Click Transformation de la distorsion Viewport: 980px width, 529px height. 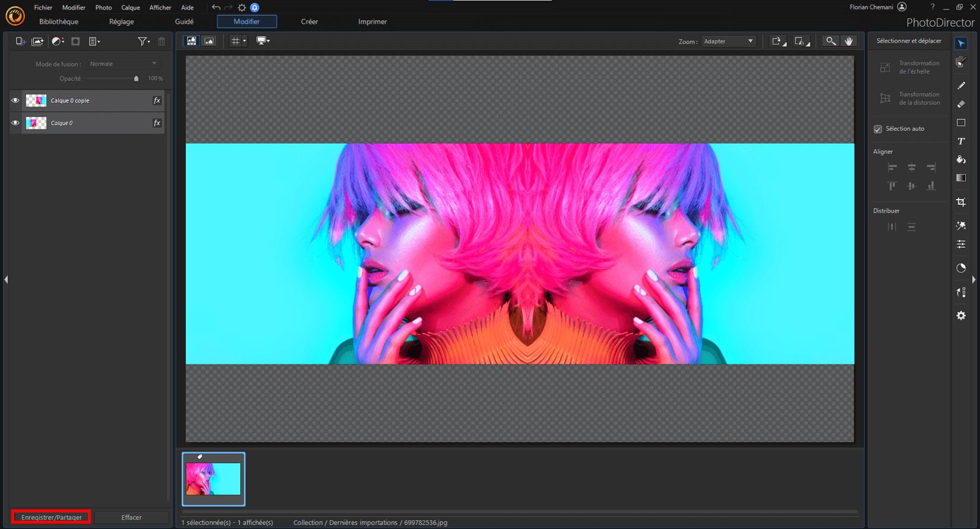tap(910, 98)
